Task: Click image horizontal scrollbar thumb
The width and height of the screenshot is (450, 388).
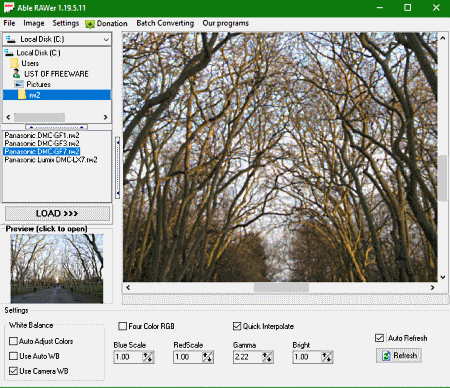Action: click(x=281, y=287)
